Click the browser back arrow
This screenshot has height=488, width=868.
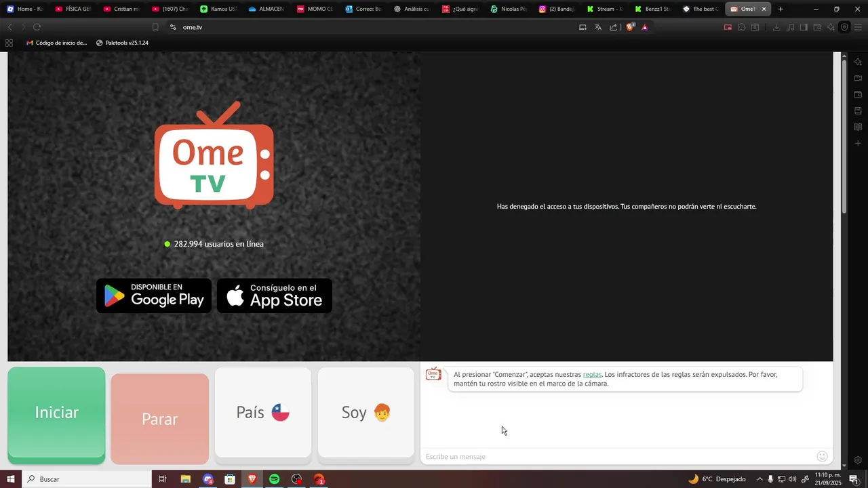[9, 27]
